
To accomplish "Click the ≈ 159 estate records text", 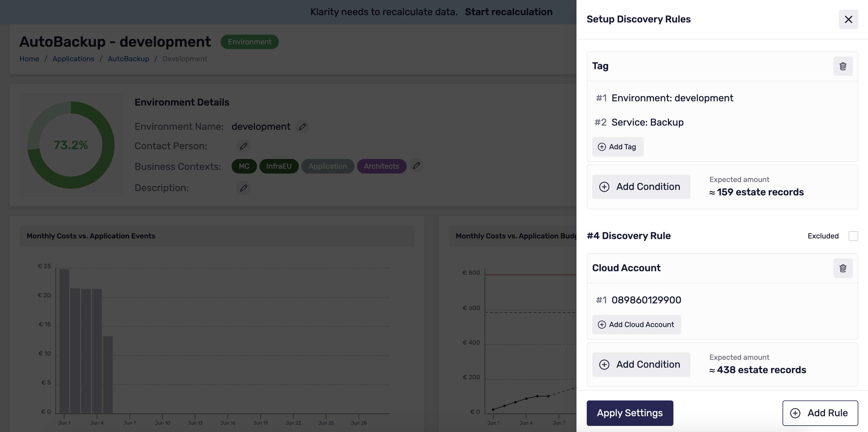I will click(756, 192).
